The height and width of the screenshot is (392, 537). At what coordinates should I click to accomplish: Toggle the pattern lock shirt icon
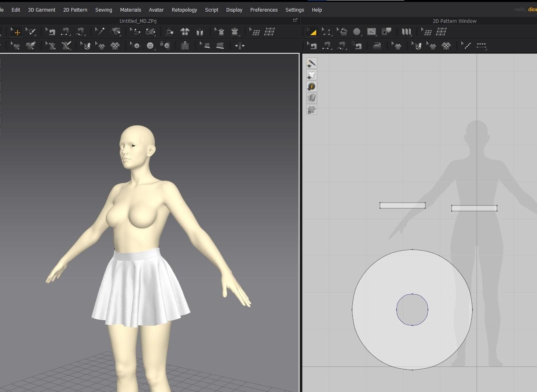click(312, 109)
